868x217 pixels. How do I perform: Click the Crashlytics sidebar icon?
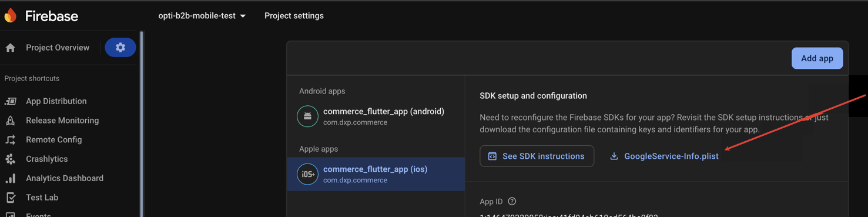pyautogui.click(x=11, y=159)
